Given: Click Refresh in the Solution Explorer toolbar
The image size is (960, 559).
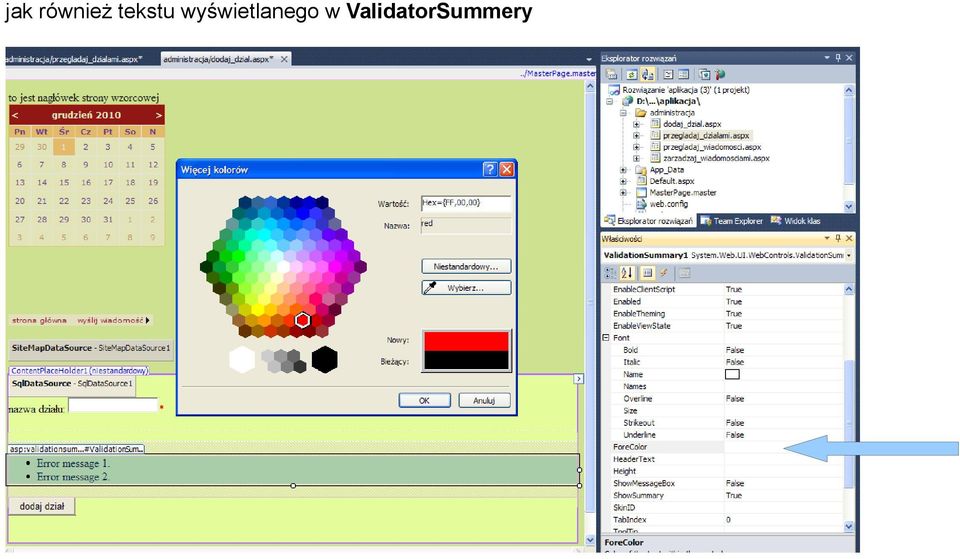Looking at the screenshot, I should point(631,75).
